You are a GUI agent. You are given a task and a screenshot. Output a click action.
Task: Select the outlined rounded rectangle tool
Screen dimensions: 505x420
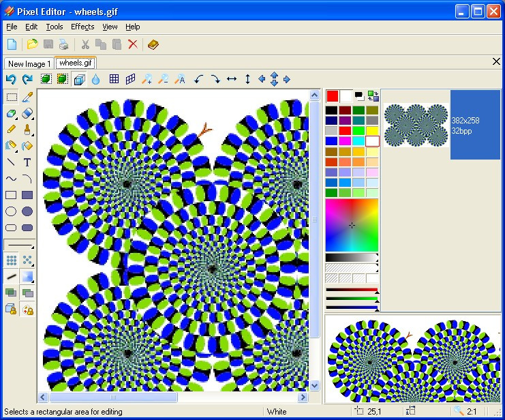(12, 228)
